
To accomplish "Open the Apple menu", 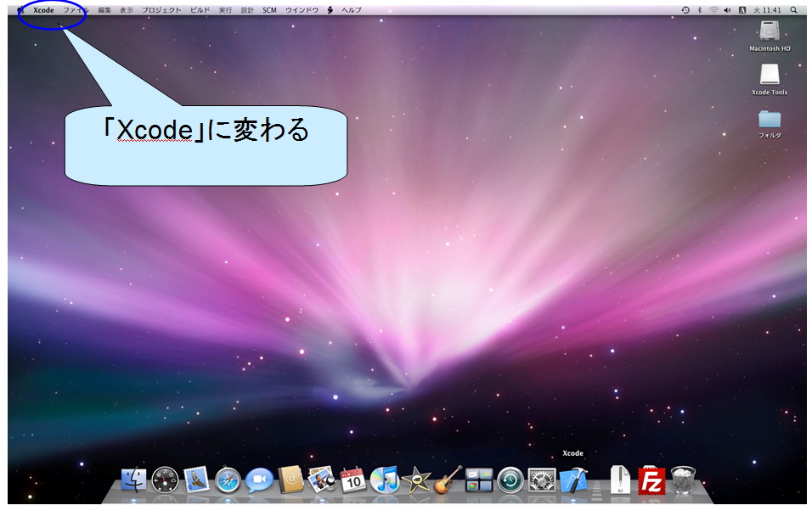I will pos(20,10).
